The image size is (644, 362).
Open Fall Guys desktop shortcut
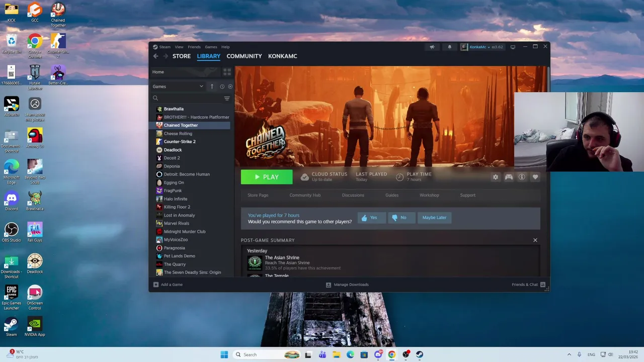pyautogui.click(x=35, y=232)
